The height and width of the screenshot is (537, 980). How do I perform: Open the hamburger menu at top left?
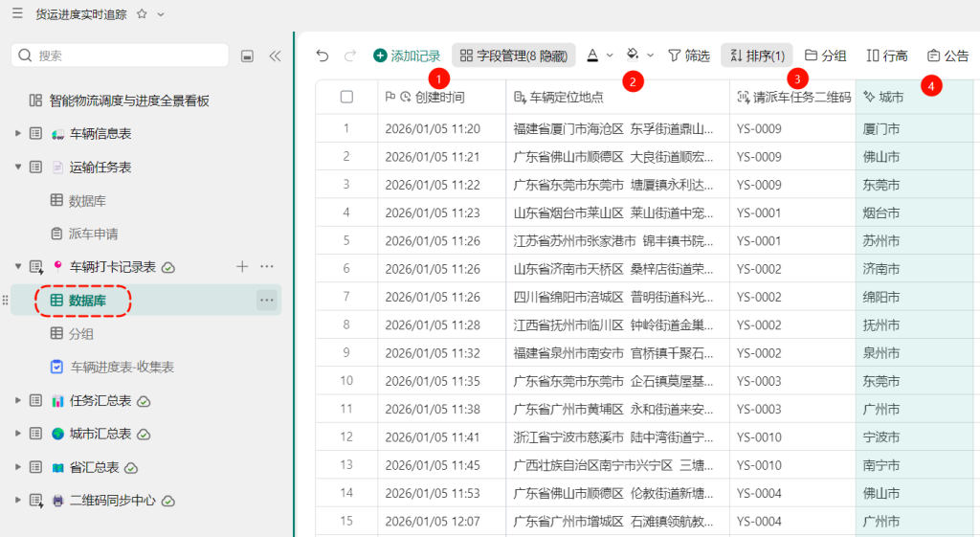click(17, 13)
